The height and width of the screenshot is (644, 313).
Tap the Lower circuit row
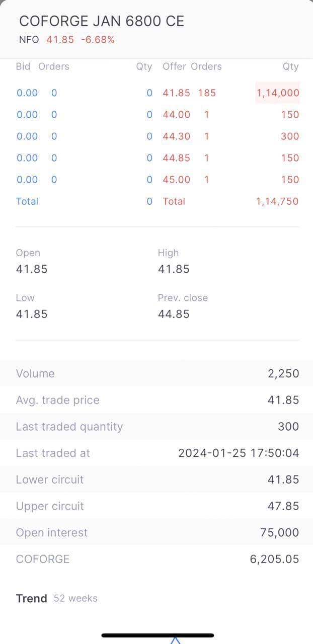[156, 479]
